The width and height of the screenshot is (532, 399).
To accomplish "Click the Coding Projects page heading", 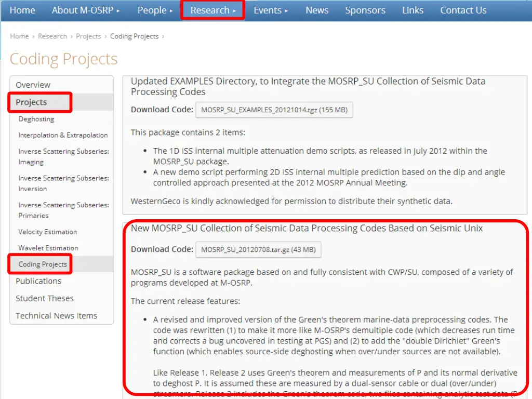I will point(63,59).
